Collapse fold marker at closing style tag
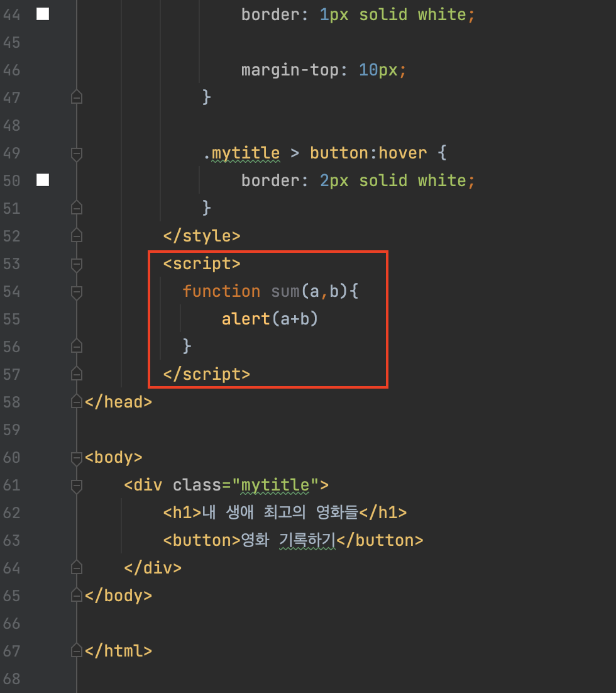 pyautogui.click(x=77, y=236)
